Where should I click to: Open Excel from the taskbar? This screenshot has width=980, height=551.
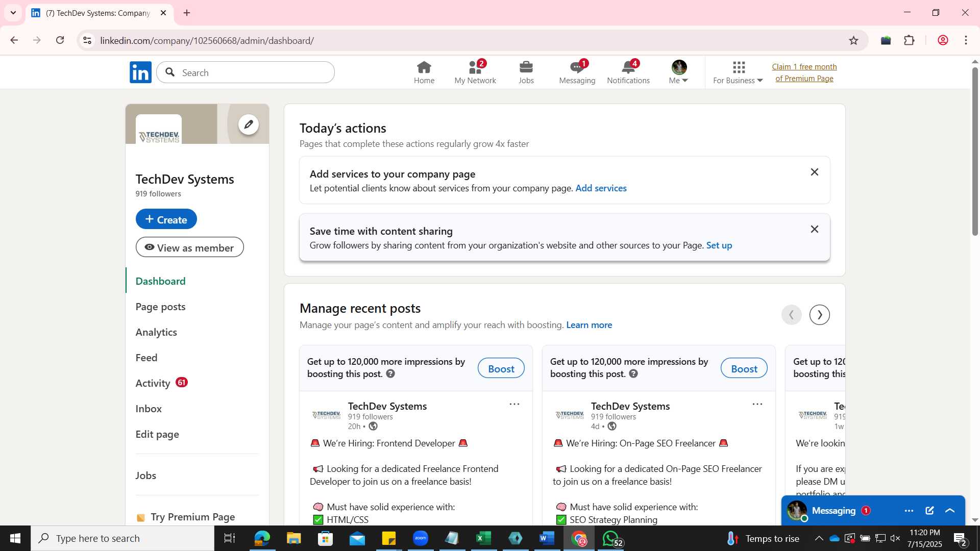[483, 538]
